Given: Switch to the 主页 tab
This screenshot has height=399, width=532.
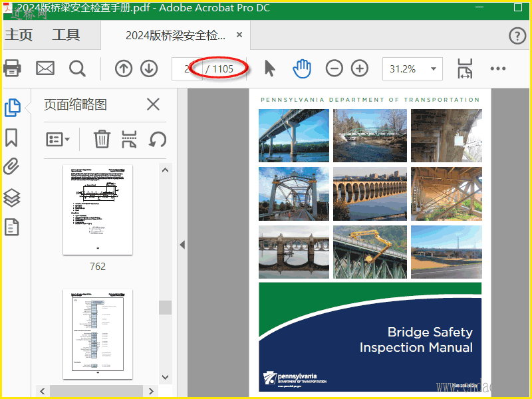Looking at the screenshot, I should pyautogui.click(x=19, y=35).
